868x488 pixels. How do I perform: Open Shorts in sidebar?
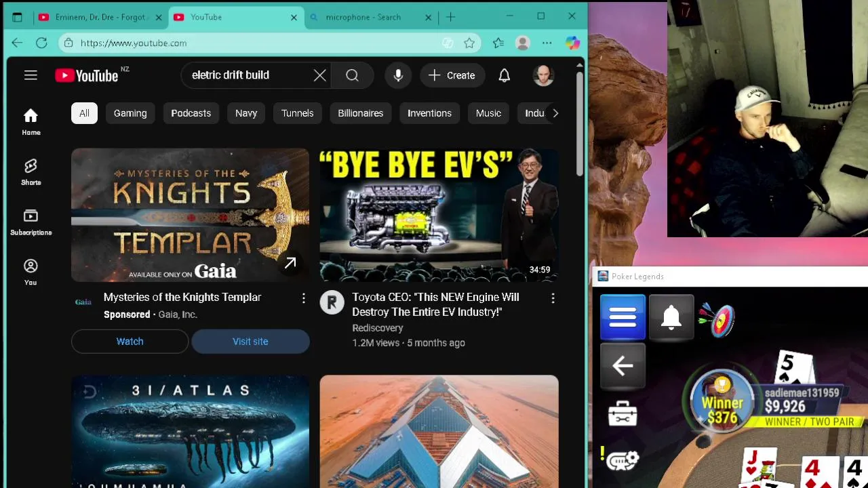coord(31,172)
